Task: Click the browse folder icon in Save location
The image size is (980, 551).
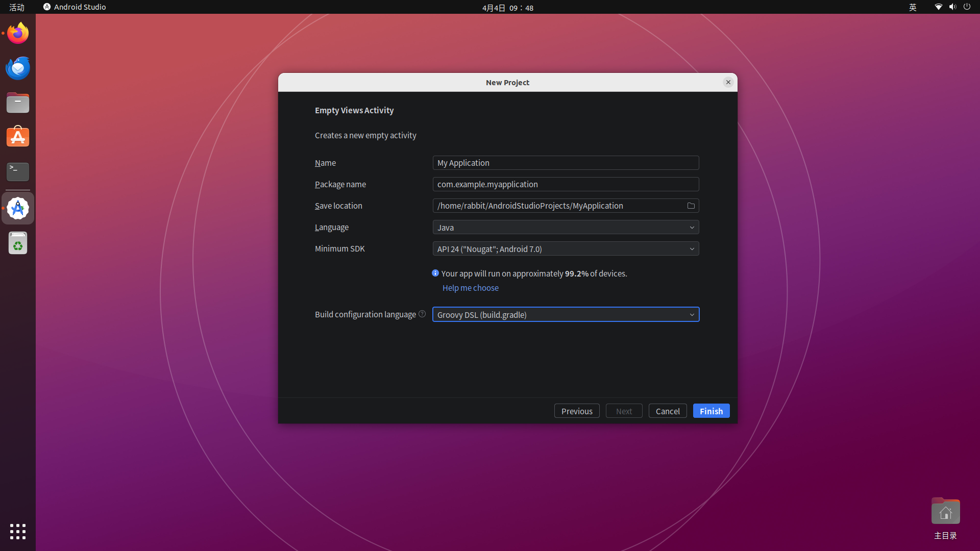Action: tap(691, 206)
